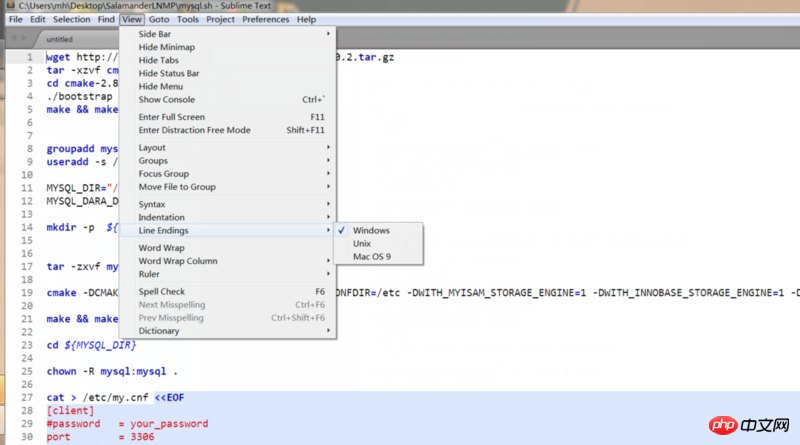Open the Help menu
This screenshot has width=800, height=445.
click(307, 19)
